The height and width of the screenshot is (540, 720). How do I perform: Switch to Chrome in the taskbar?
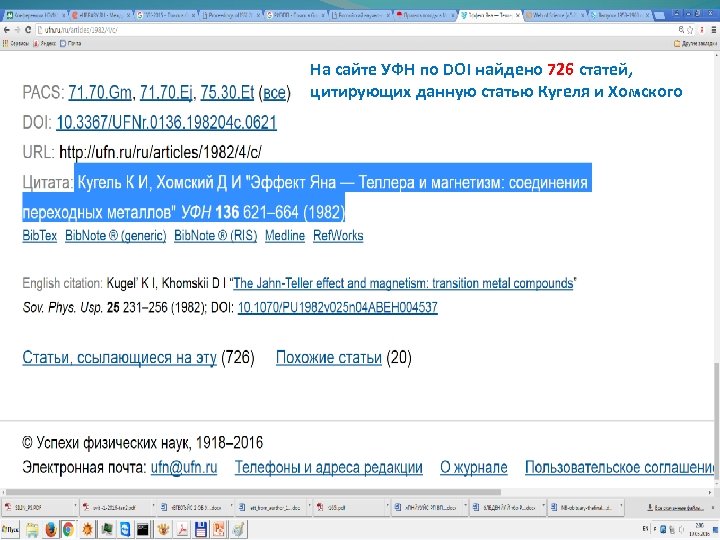pyautogui.click(x=68, y=530)
